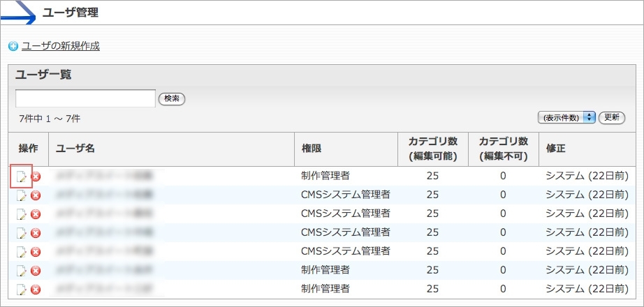
Task: Click the 修正 column header
Action: click(x=555, y=149)
